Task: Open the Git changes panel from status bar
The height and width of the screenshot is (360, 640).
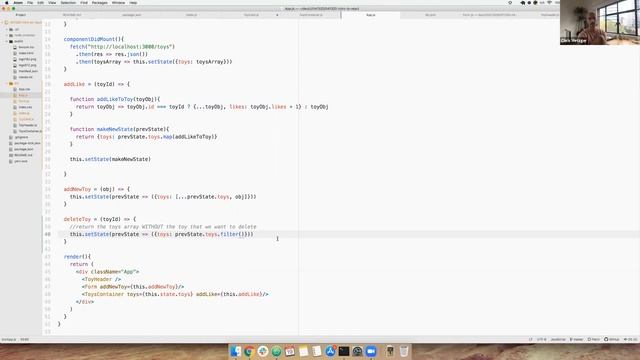Action: (630, 339)
